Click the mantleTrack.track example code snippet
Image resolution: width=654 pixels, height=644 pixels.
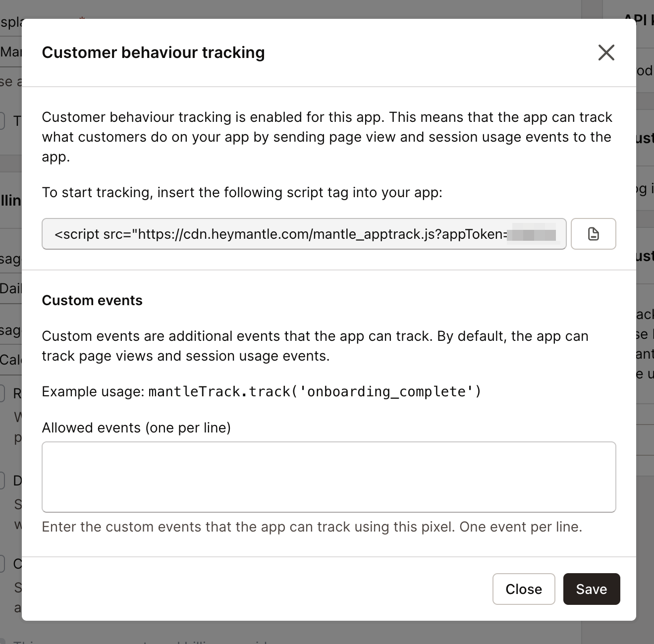pos(314,391)
